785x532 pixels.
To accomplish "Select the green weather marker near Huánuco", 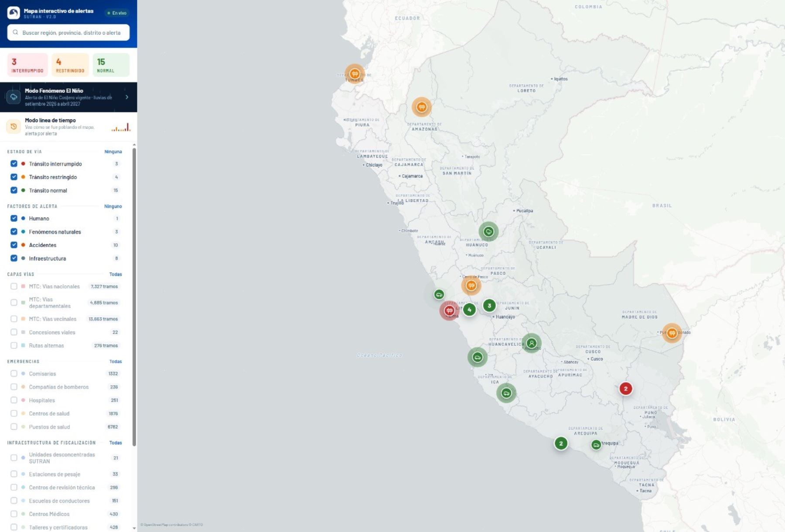I will [488, 231].
